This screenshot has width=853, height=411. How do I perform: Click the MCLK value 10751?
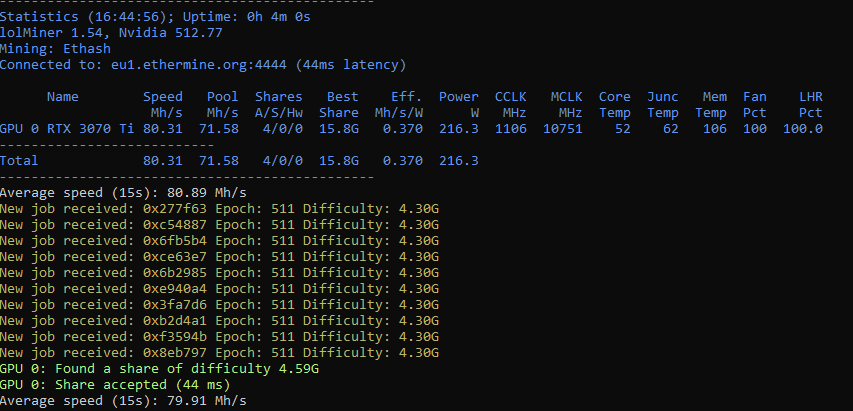(562, 128)
